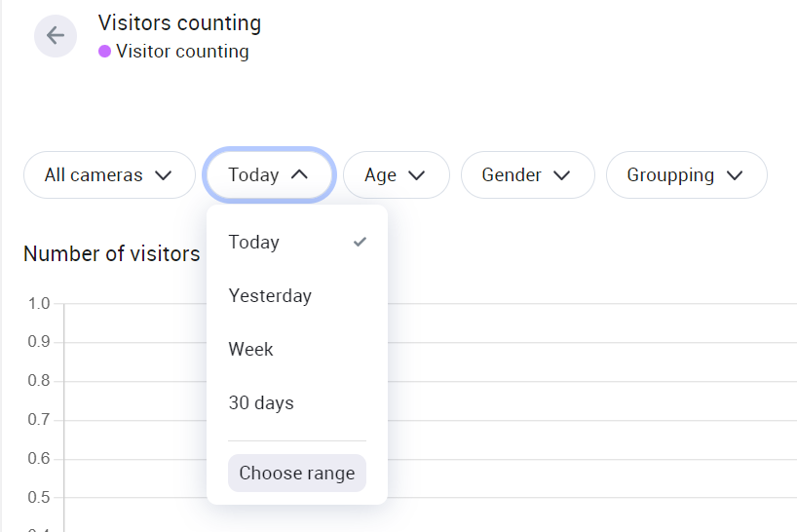The height and width of the screenshot is (532, 797).
Task: Choose the Week option in the list
Action: click(x=251, y=349)
